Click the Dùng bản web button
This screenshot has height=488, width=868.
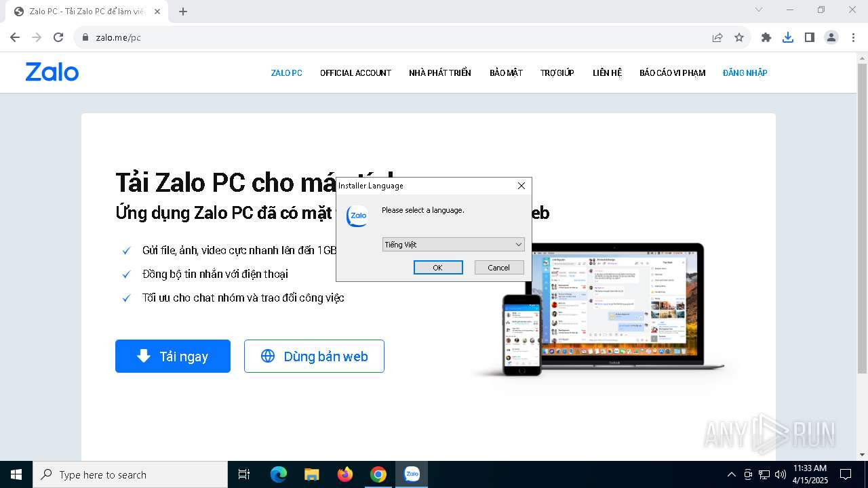[314, 356]
